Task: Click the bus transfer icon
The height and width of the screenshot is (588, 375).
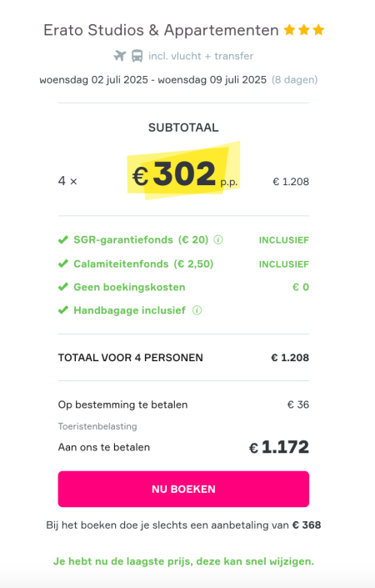Action: pos(137,56)
